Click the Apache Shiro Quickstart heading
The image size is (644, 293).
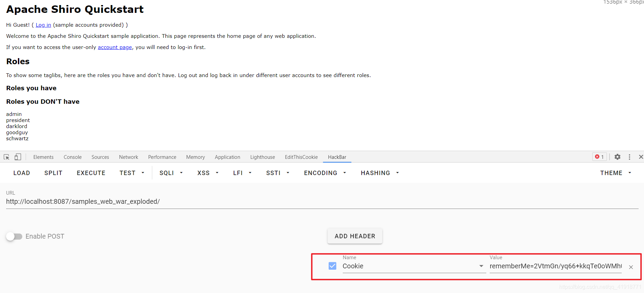75,9
